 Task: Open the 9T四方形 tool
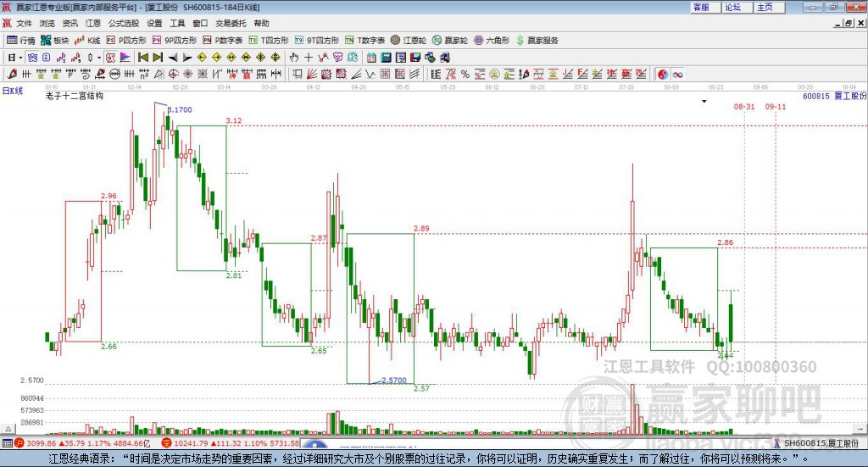317,41
